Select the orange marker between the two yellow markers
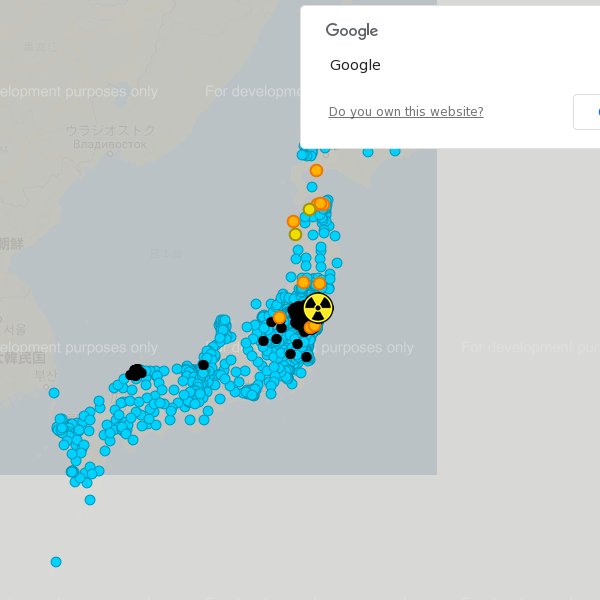 tap(293, 221)
